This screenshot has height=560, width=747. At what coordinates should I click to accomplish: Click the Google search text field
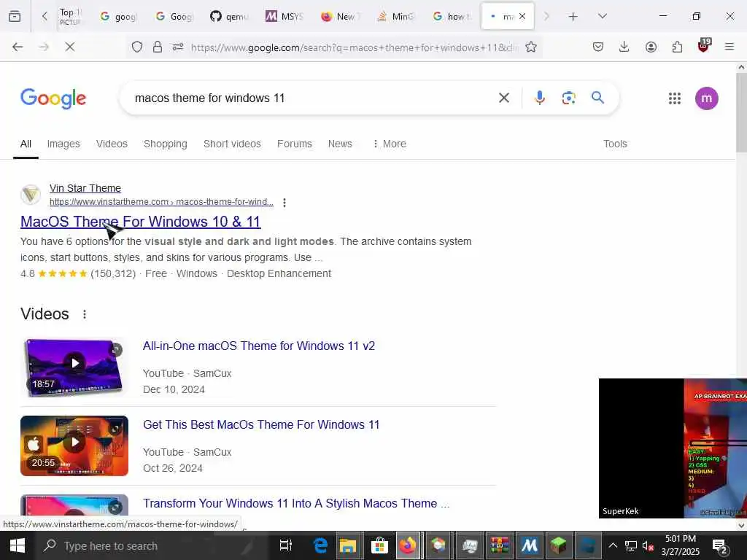[x=312, y=98]
